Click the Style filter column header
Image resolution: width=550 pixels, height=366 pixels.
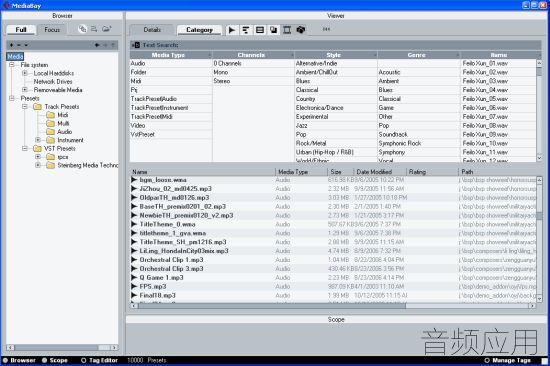tap(336, 55)
